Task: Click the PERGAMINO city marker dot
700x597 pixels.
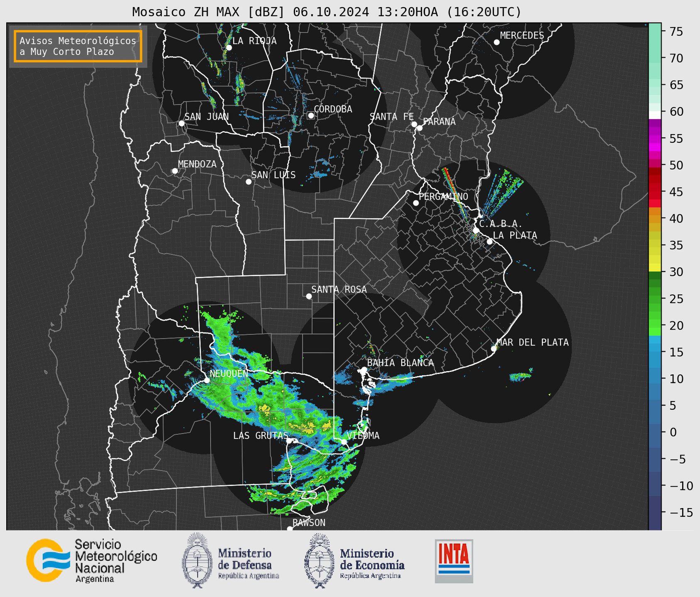Action: [416, 203]
